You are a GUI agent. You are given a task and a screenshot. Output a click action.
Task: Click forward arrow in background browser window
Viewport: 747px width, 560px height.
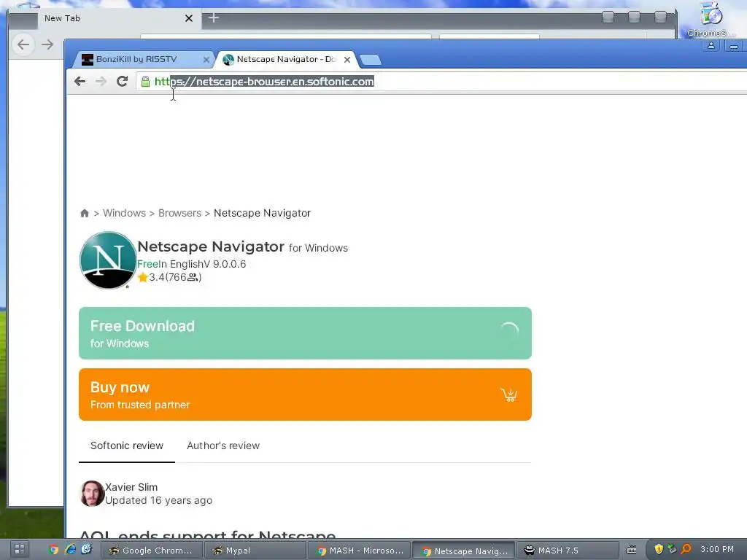47,44
